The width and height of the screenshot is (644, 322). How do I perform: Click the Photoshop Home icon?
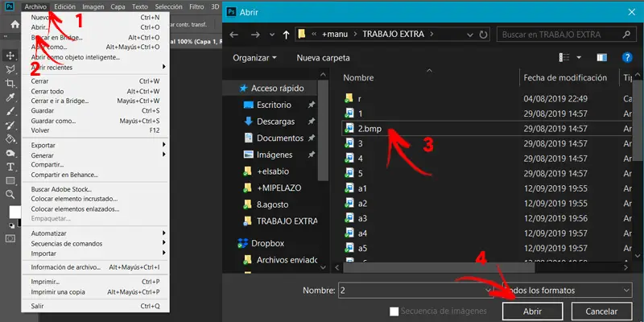(14, 25)
